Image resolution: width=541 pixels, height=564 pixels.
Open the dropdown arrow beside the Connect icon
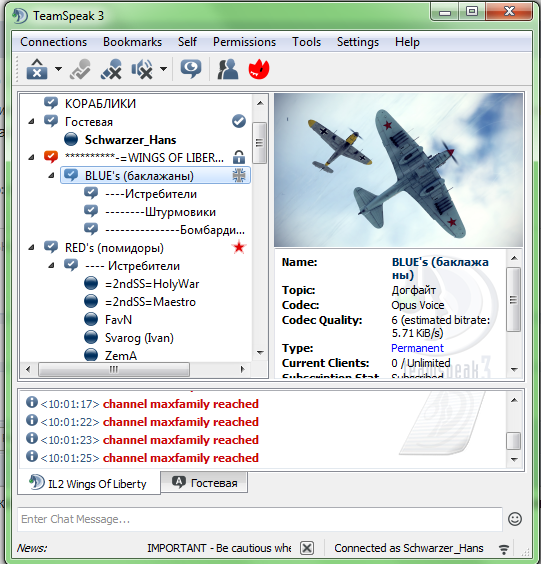(x=58, y=69)
